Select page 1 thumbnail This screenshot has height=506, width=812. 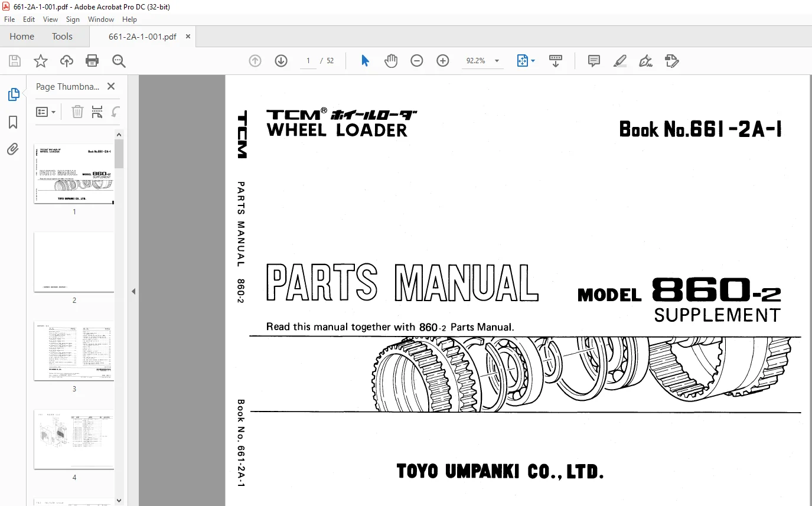click(74, 174)
